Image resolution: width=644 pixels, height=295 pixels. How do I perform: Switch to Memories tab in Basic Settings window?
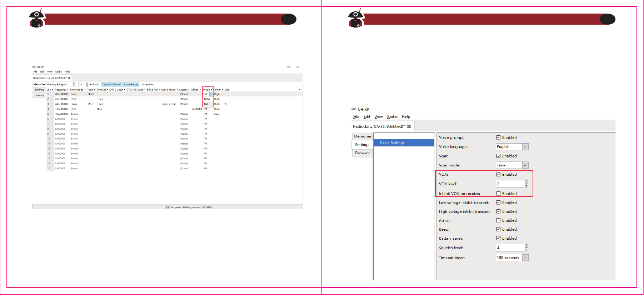pos(363,136)
